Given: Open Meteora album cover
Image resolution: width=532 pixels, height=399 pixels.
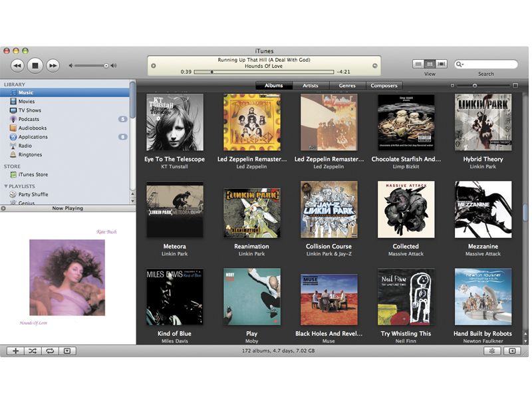Looking at the screenshot, I should (175, 209).
